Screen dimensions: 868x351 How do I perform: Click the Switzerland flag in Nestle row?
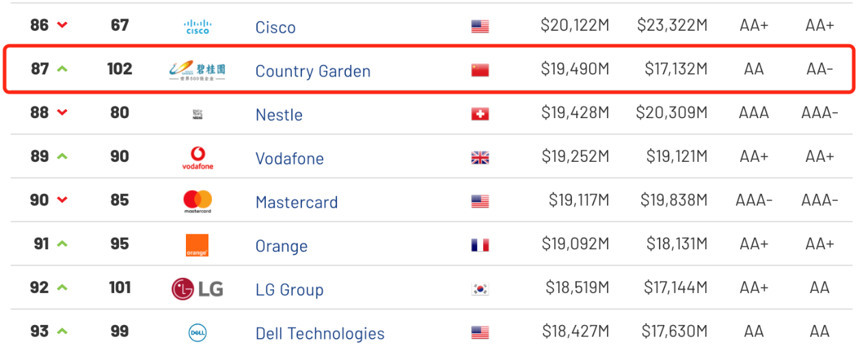click(x=480, y=114)
